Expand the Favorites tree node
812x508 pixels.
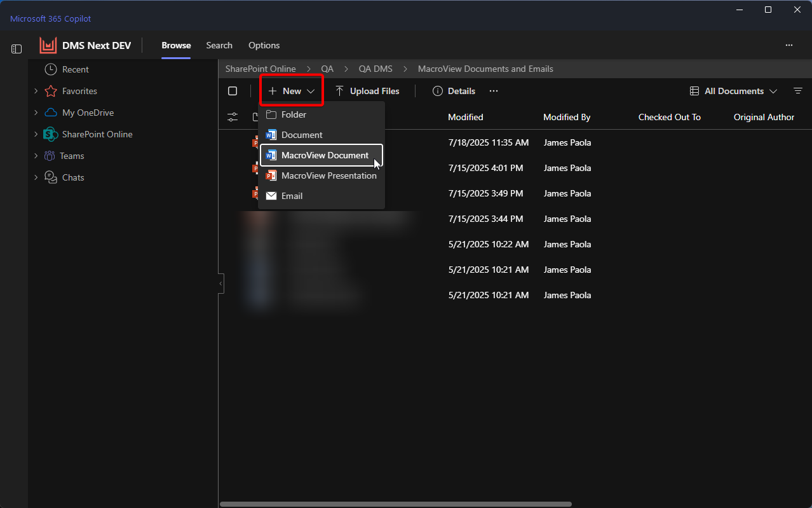[x=36, y=91]
